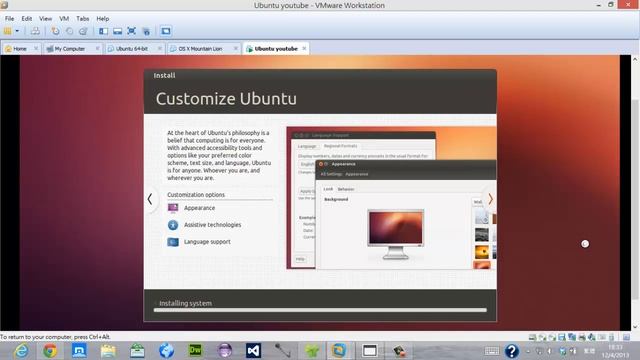Click the Unity mode toolbar icon

point(146,31)
